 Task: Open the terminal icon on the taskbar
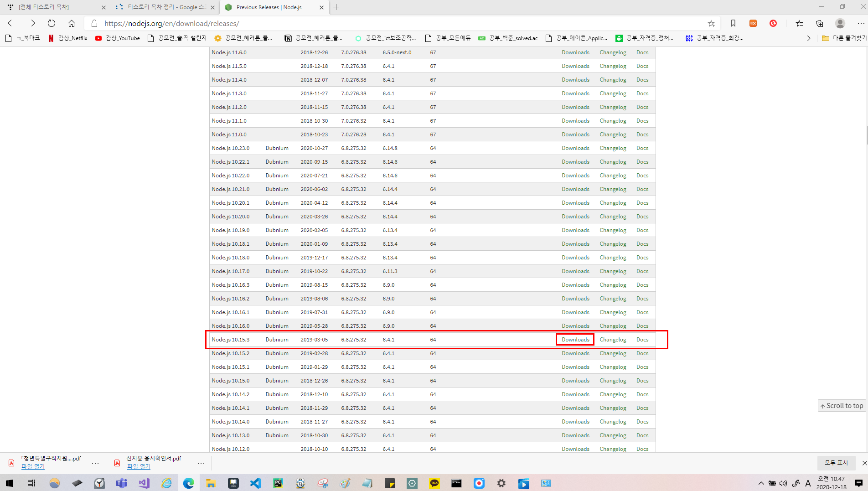456,483
